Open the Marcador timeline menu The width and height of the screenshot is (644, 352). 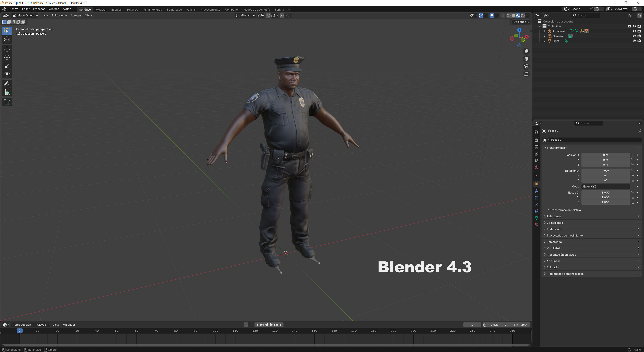pyautogui.click(x=69, y=325)
